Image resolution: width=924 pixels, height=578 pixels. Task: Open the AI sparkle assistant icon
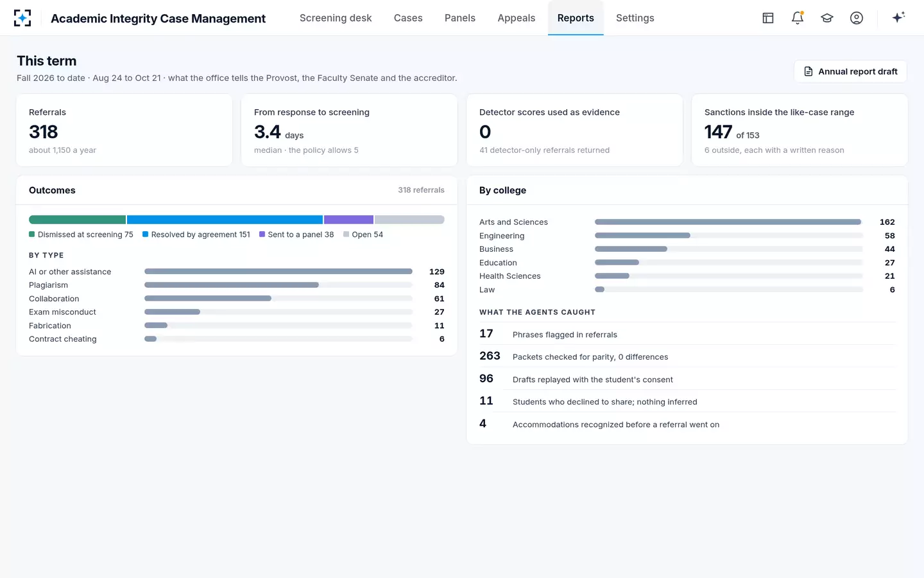(x=898, y=18)
